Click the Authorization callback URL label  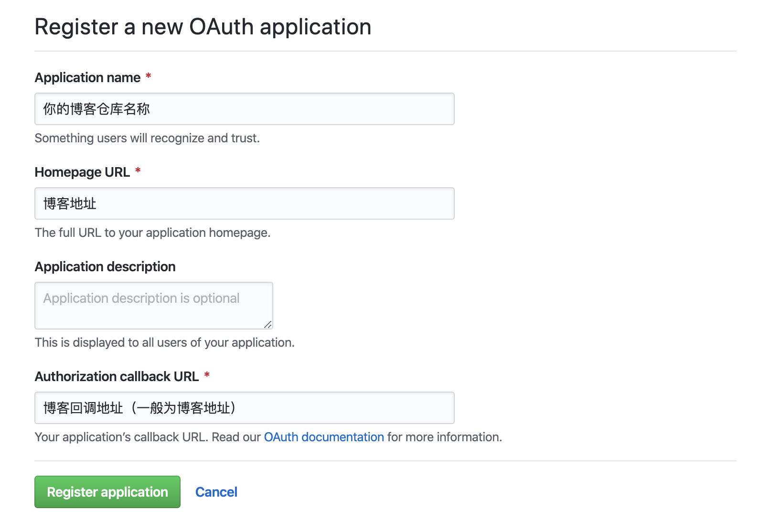pyautogui.click(x=117, y=376)
